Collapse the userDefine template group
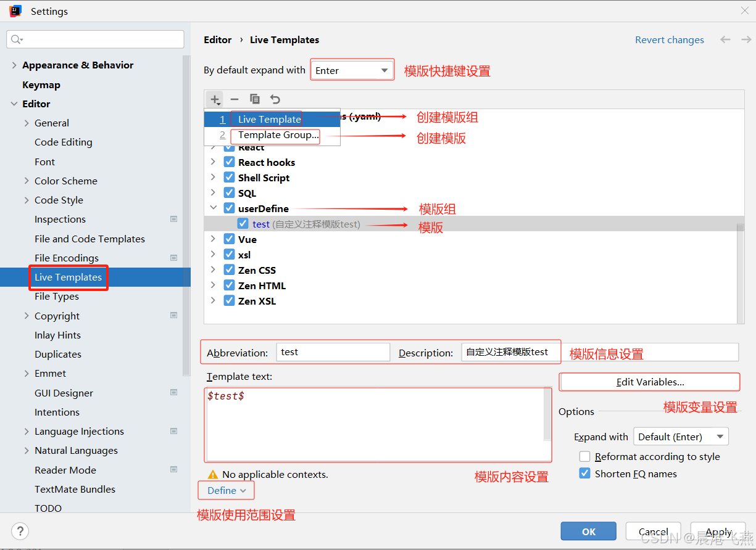 (x=213, y=208)
